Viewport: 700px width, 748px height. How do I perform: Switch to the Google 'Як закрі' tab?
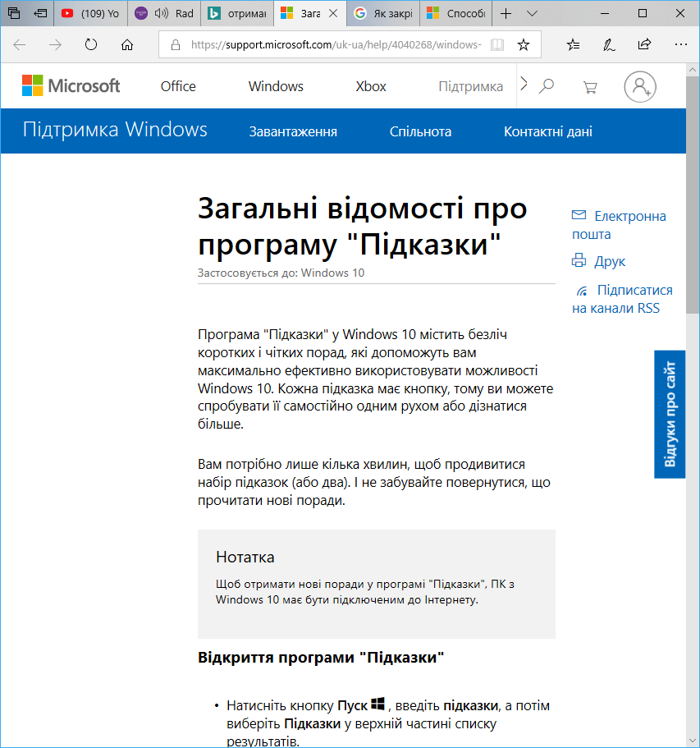click(383, 13)
